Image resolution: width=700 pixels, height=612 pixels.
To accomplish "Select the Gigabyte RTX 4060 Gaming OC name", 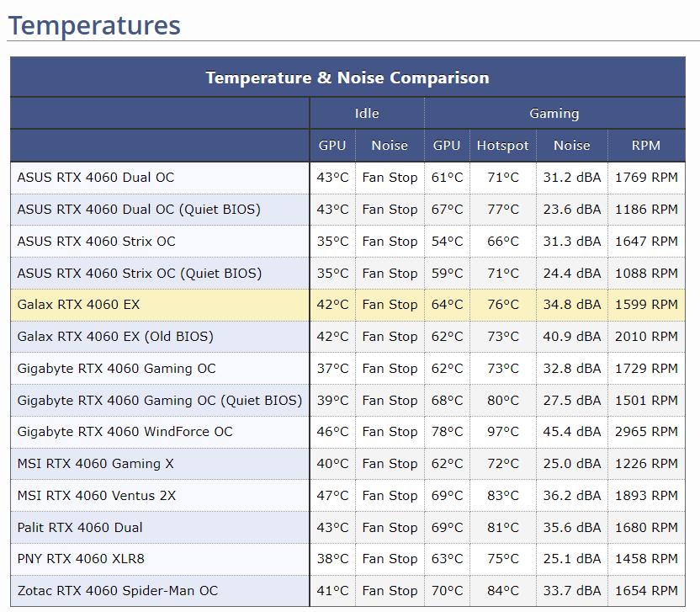I will pos(116,369).
